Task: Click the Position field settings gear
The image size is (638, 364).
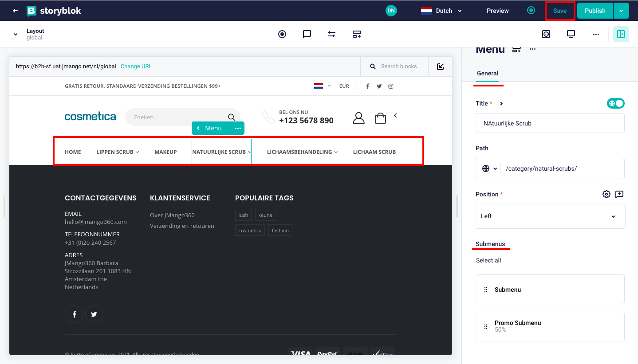Action: (x=606, y=194)
